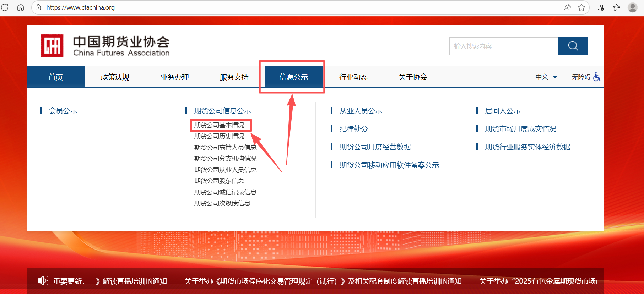Open 期货公司基本情况 link

(x=219, y=125)
